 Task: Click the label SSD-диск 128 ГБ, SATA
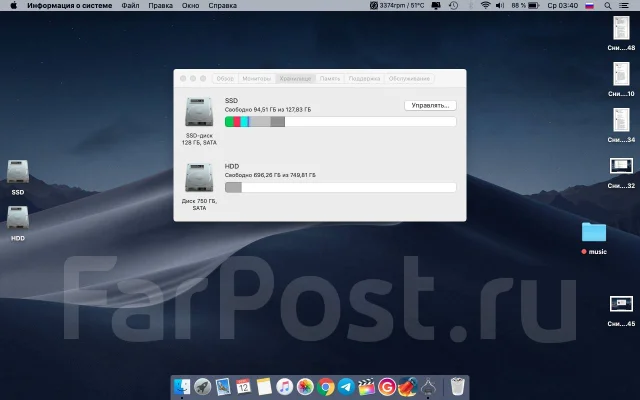pos(199,139)
